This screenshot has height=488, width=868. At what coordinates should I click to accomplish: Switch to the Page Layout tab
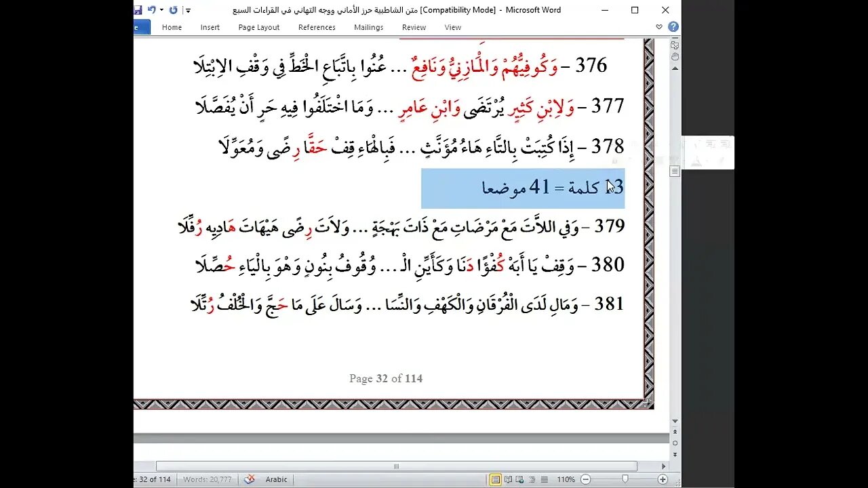click(x=258, y=27)
